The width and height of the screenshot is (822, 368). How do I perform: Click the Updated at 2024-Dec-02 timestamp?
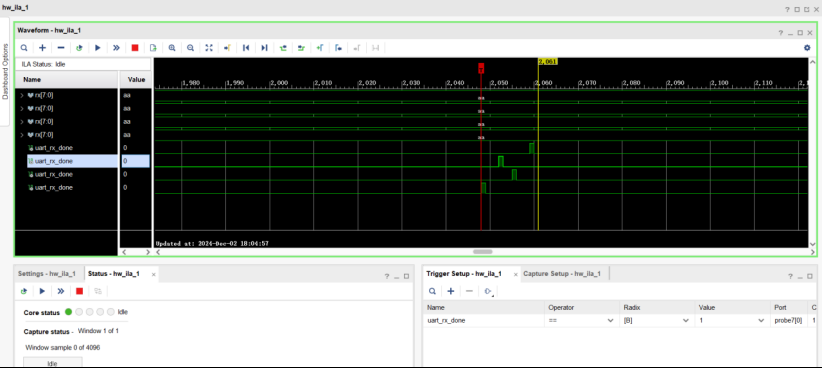pos(212,243)
